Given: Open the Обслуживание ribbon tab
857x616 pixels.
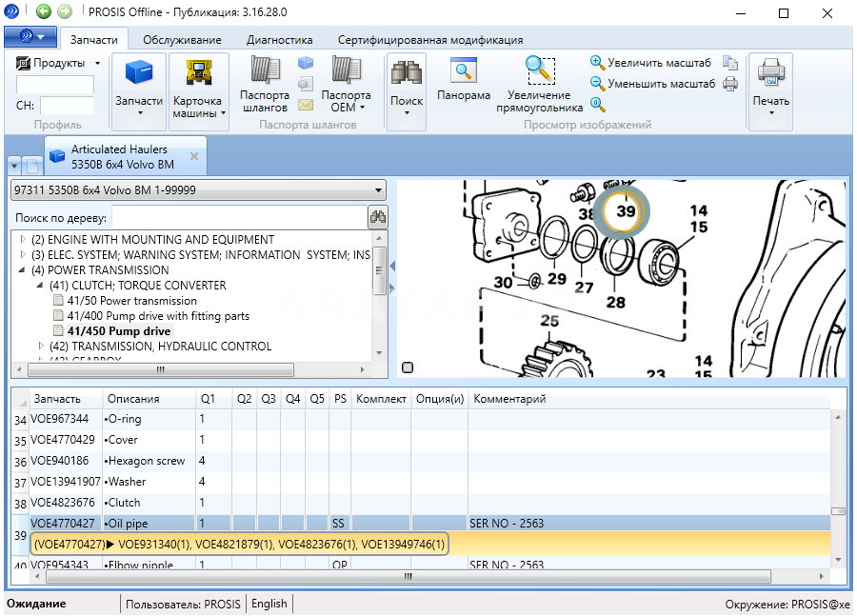Looking at the screenshot, I should (182, 40).
